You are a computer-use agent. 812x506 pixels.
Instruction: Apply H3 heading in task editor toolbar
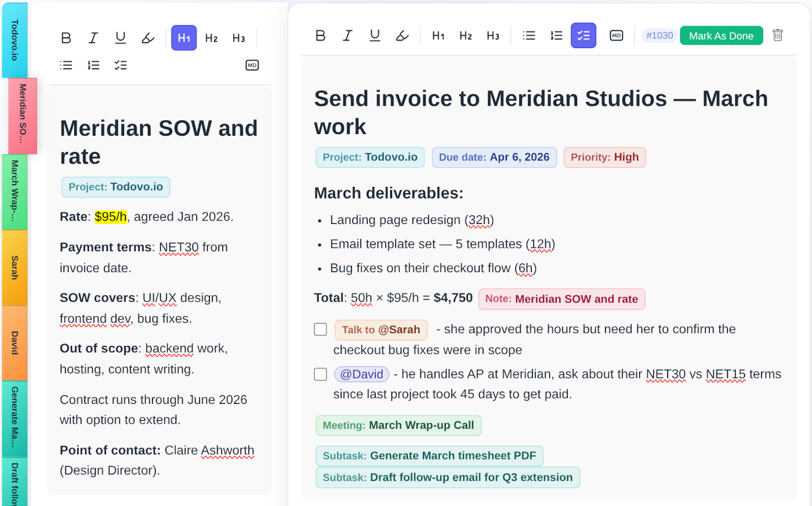click(493, 35)
